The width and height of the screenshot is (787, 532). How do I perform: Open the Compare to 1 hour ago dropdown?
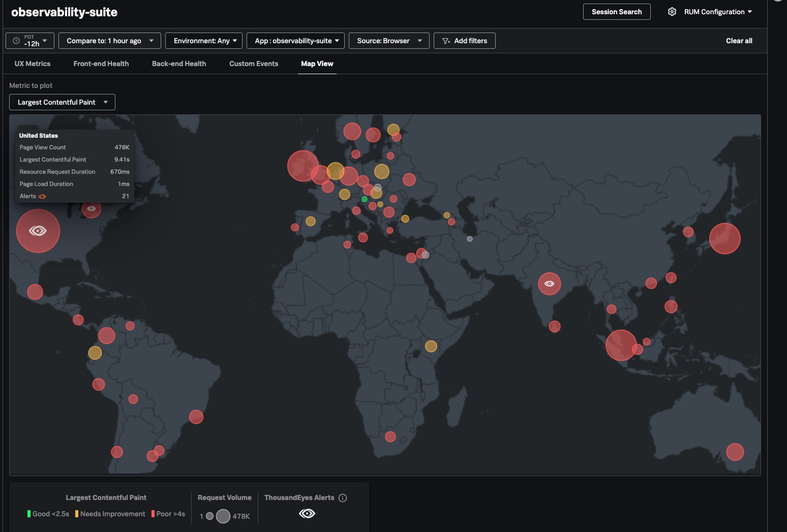pos(110,41)
